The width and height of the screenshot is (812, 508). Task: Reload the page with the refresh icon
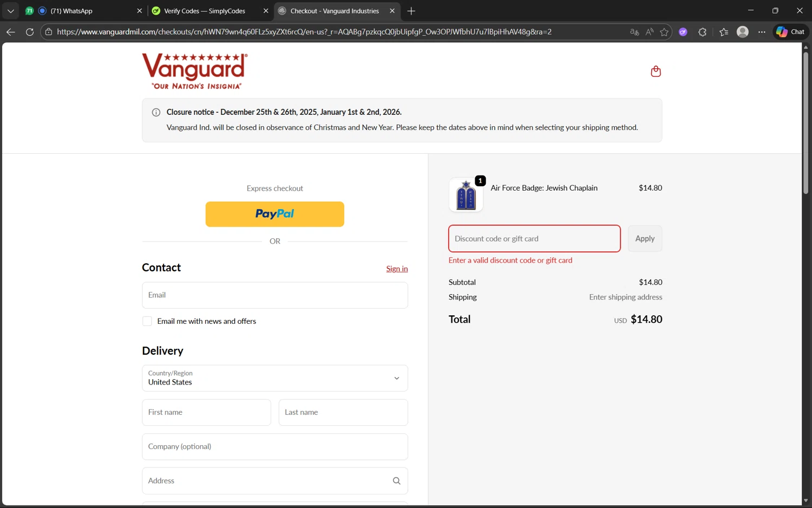(x=30, y=32)
